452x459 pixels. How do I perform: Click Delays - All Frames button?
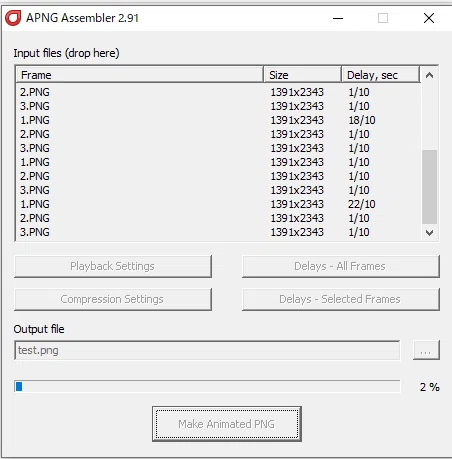pyautogui.click(x=341, y=266)
